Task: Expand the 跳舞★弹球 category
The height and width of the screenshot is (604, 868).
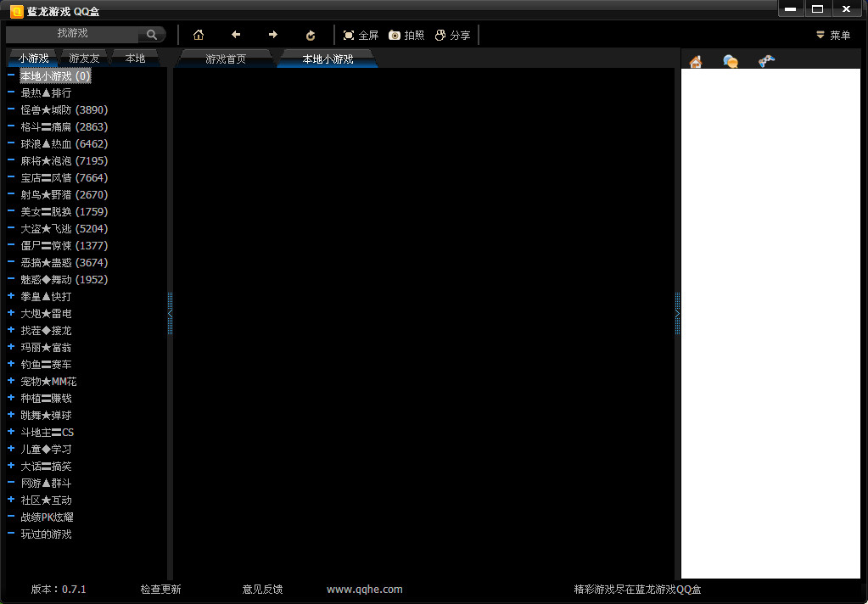Action: [x=10, y=415]
